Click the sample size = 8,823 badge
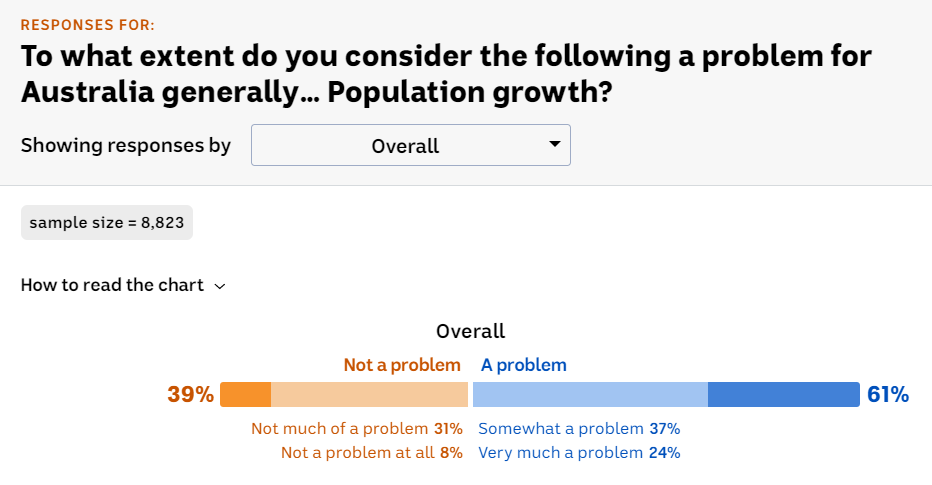 (x=106, y=222)
